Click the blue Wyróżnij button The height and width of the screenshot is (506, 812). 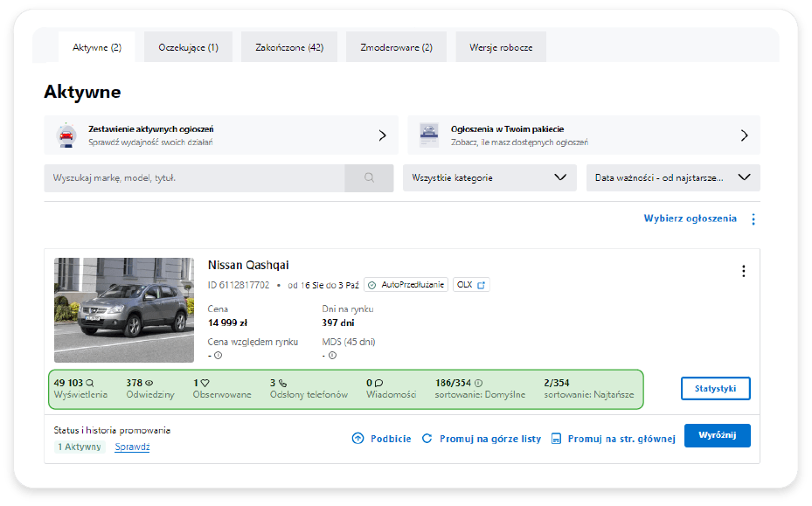717,436
